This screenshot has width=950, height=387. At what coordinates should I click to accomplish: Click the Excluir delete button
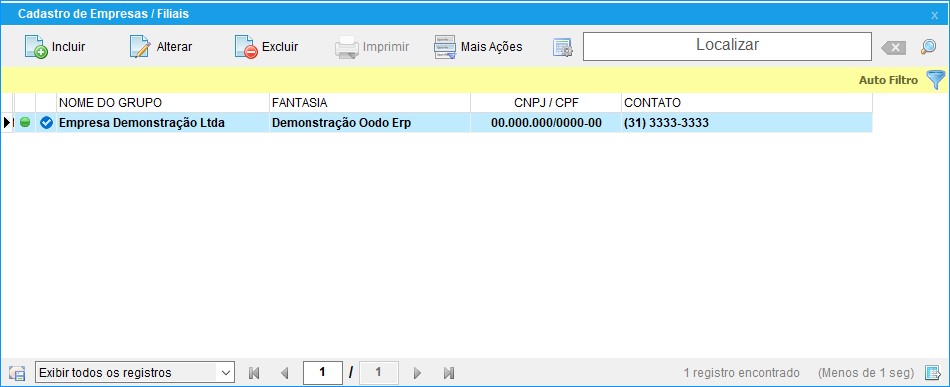coord(267,47)
